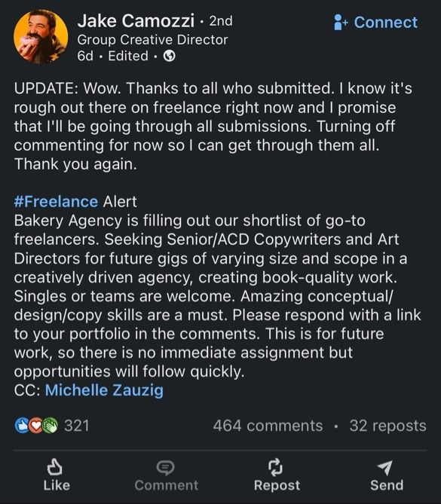The height and width of the screenshot is (504, 441).
Task: Tap the Comment speech bubble icon
Action: pos(165,468)
